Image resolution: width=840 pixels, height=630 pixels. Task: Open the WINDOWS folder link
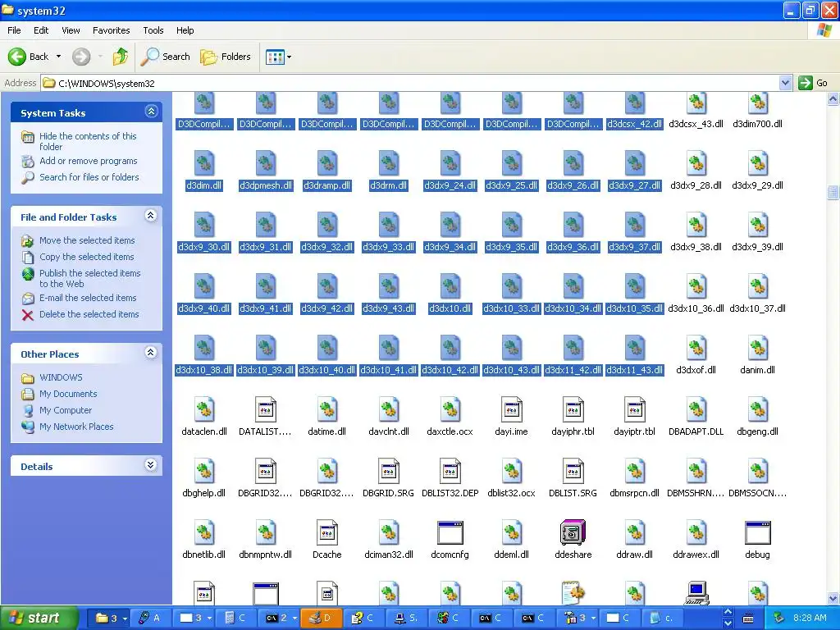[61, 377]
